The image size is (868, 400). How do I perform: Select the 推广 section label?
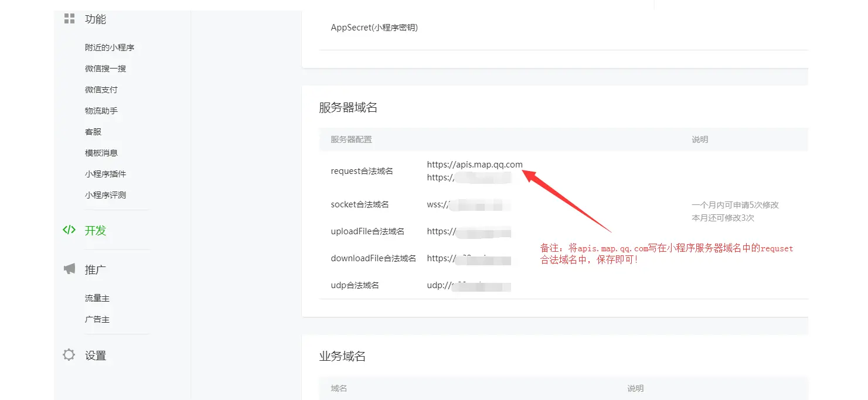click(96, 269)
